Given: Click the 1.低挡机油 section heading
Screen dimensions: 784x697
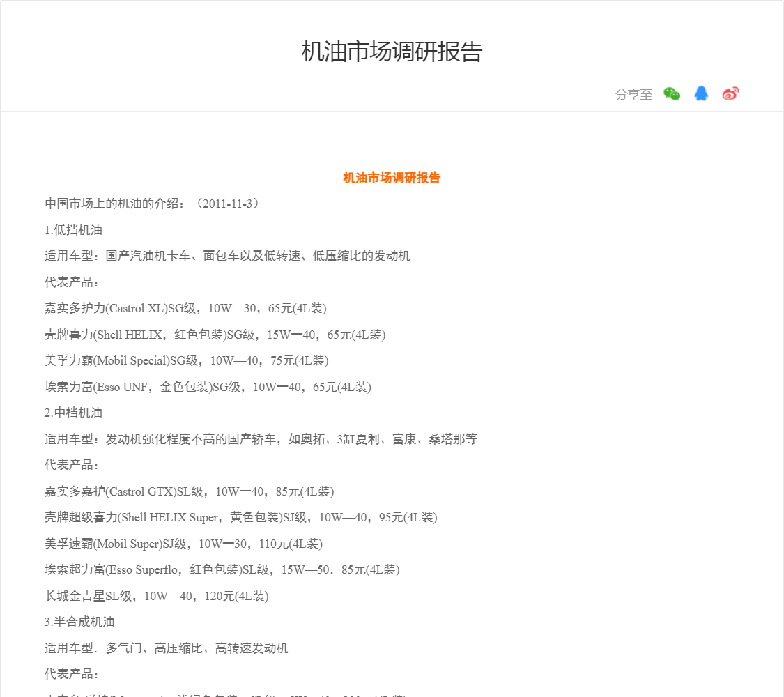Looking at the screenshot, I should pos(74,230).
